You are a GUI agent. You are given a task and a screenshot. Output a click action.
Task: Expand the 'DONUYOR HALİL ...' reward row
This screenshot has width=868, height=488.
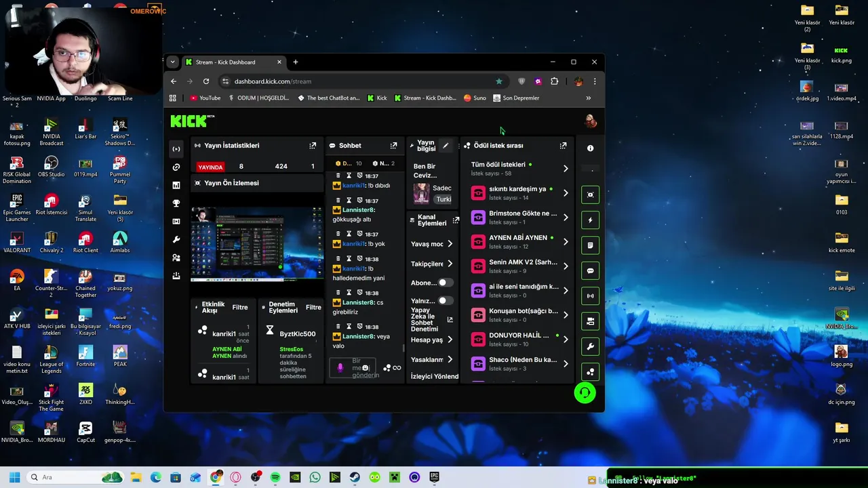click(x=566, y=340)
